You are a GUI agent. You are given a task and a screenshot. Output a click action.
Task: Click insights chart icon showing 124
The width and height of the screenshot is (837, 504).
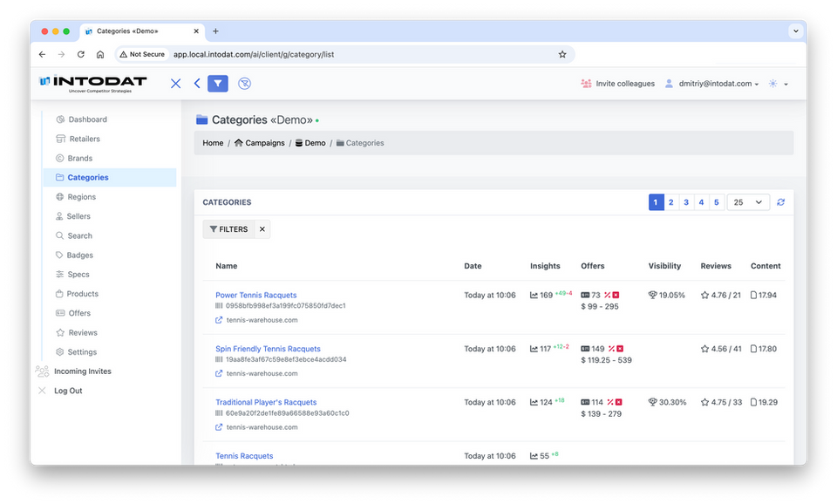pos(534,403)
